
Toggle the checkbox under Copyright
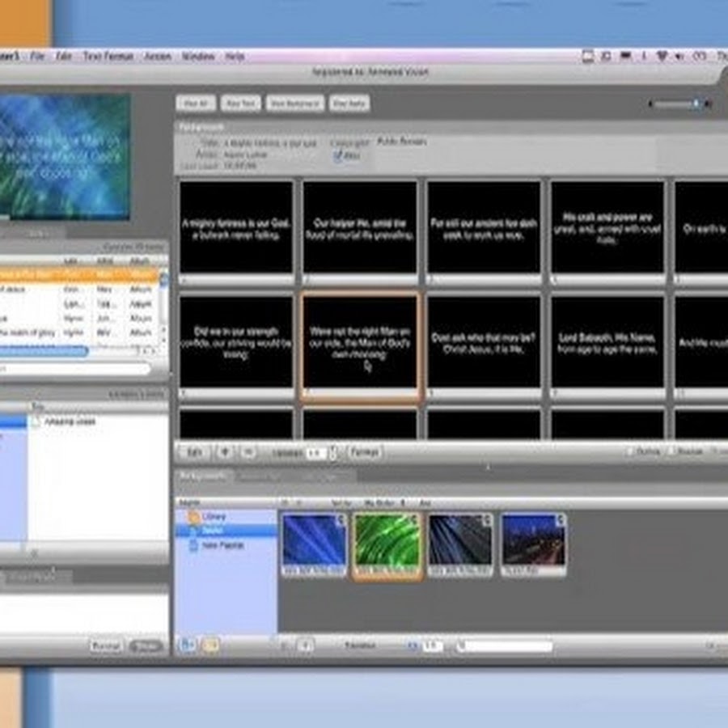click(337, 156)
